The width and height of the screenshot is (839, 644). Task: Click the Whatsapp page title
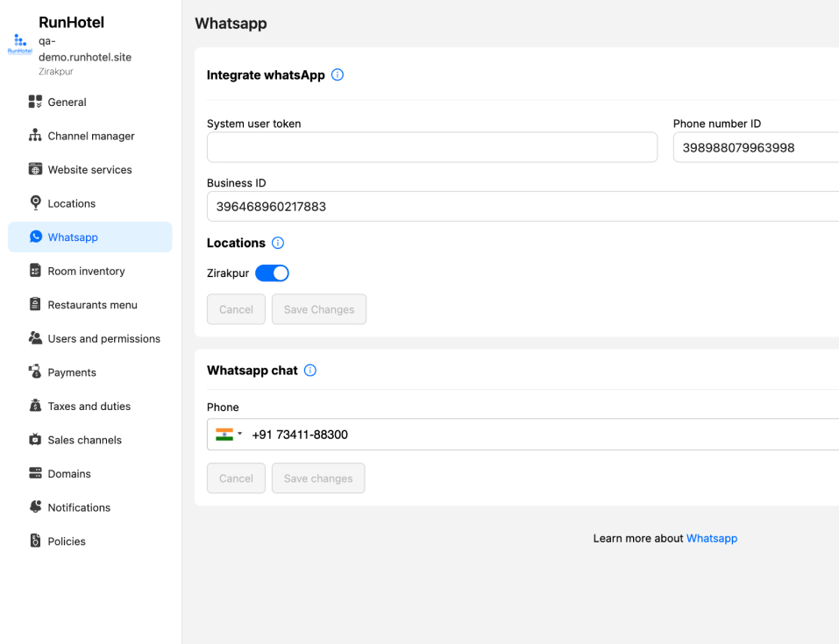coord(231,23)
